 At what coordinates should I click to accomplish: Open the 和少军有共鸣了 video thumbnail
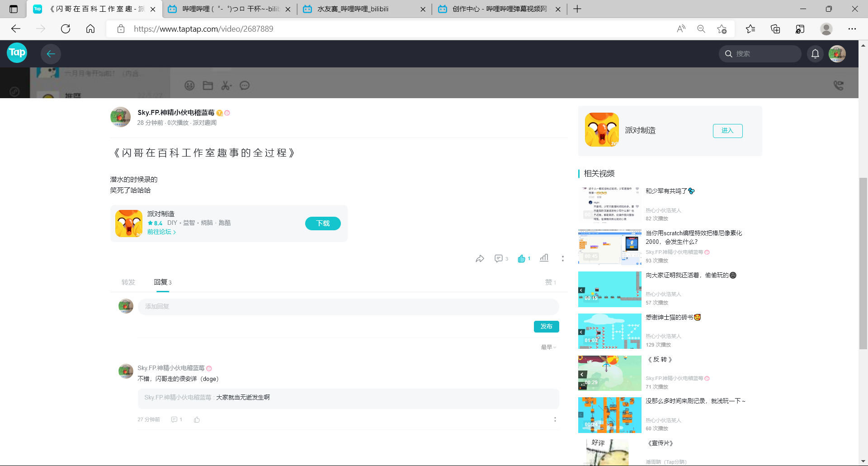pos(609,205)
